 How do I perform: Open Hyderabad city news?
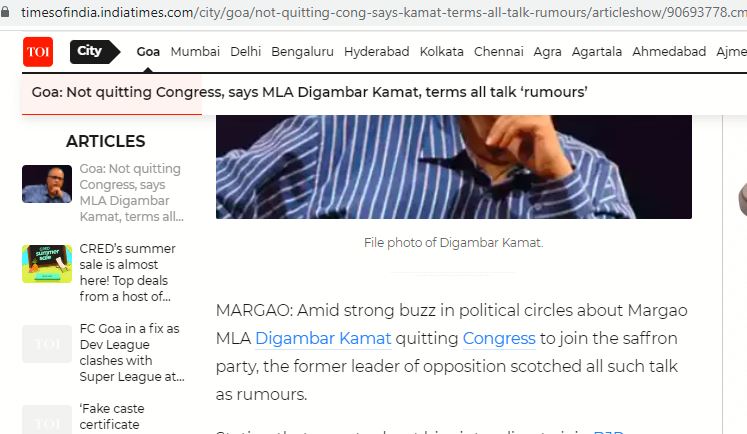[x=377, y=51]
